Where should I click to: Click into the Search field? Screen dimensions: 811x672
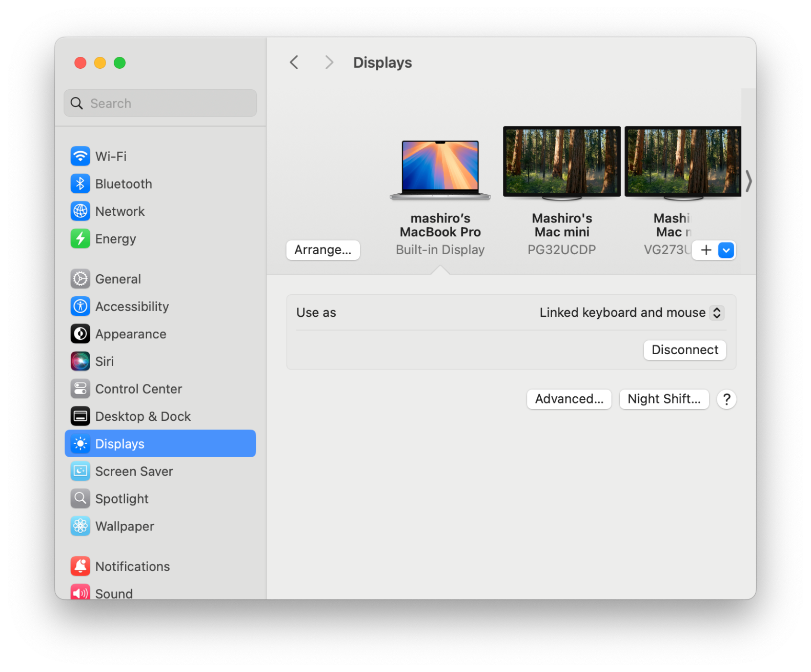tap(160, 104)
